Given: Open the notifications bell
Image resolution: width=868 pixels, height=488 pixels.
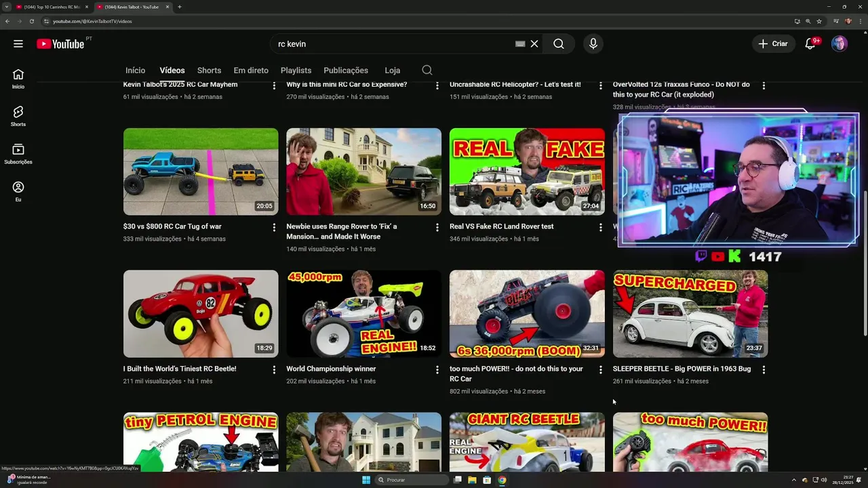Looking at the screenshot, I should click(x=810, y=44).
